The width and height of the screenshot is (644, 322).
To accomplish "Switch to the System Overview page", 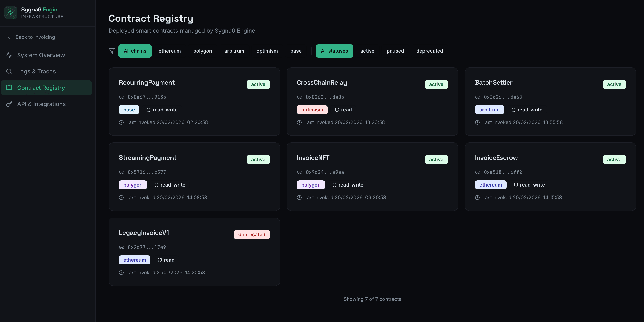I will [41, 55].
